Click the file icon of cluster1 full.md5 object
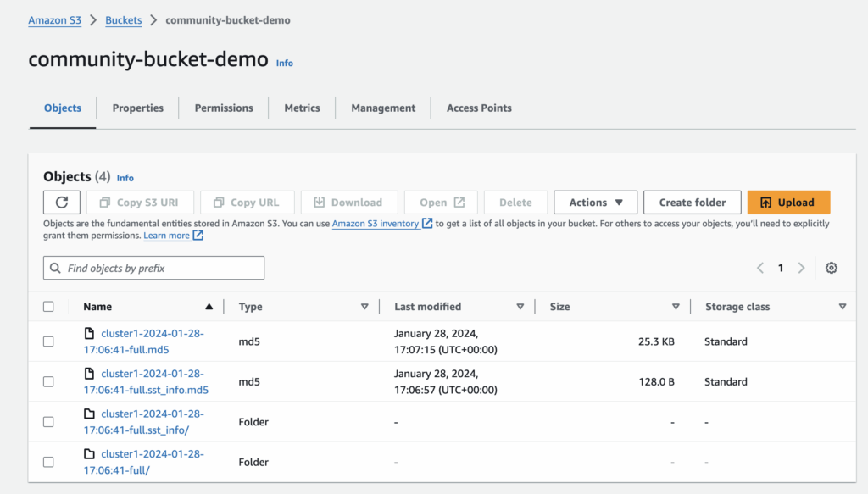 (90, 334)
